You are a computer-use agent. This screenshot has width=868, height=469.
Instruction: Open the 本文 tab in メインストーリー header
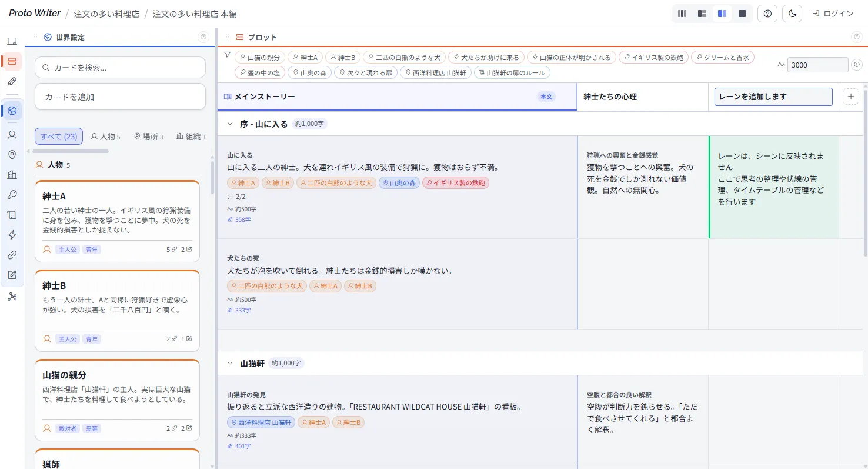pos(546,97)
